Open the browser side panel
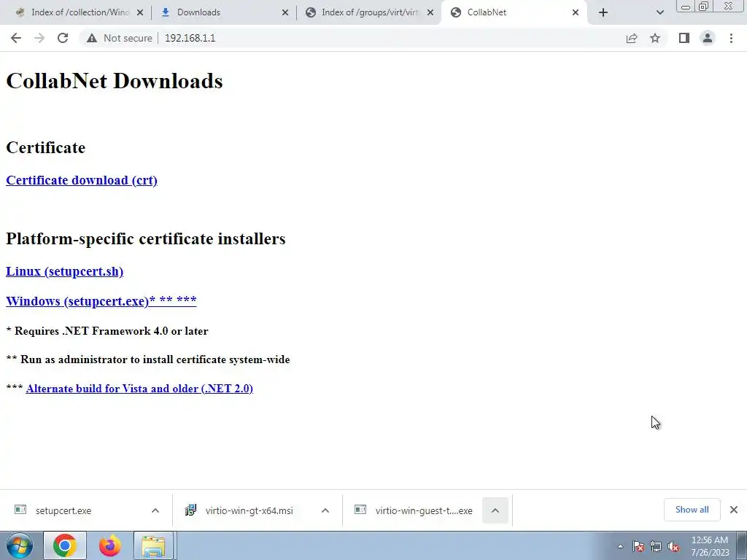Viewport: 747px width, 560px height. (x=684, y=38)
